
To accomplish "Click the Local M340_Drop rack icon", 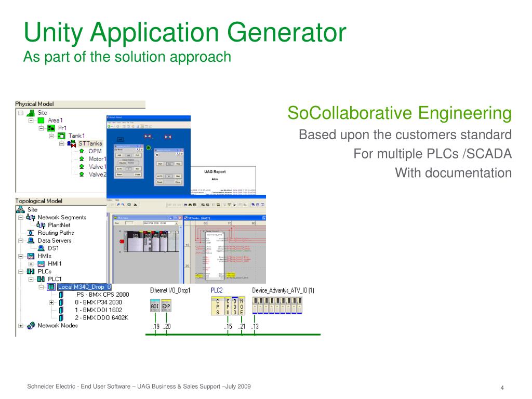I will click(51, 287).
